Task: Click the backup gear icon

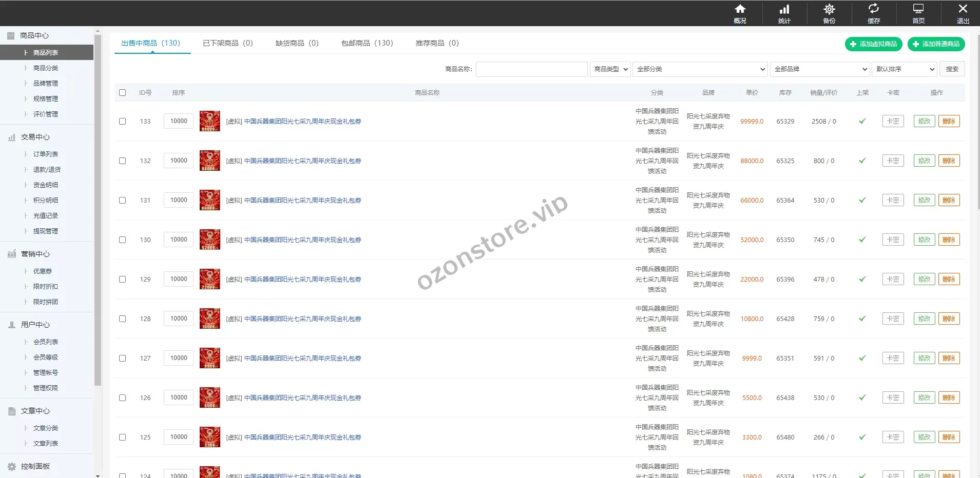Action: click(x=829, y=9)
